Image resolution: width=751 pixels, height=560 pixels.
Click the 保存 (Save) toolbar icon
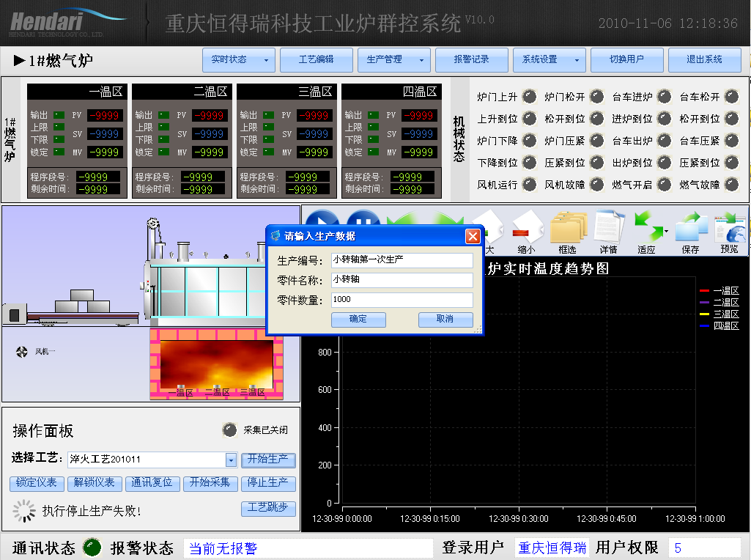tap(691, 227)
